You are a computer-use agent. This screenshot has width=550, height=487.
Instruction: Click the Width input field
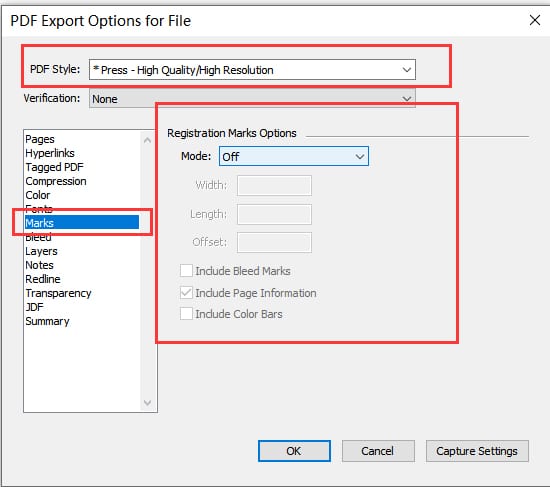[x=274, y=185]
